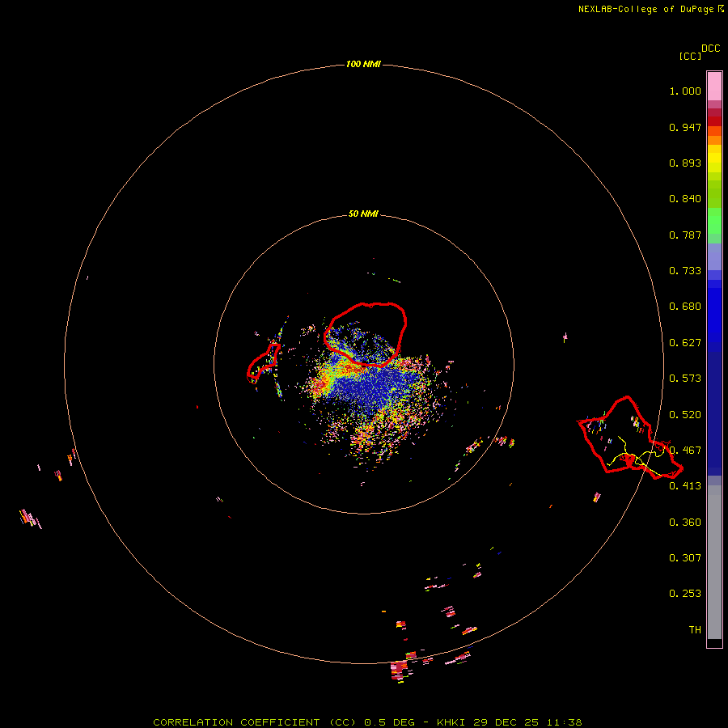Click the 0.627 scale value
This screenshot has width=728, height=728.
pyautogui.click(x=685, y=343)
